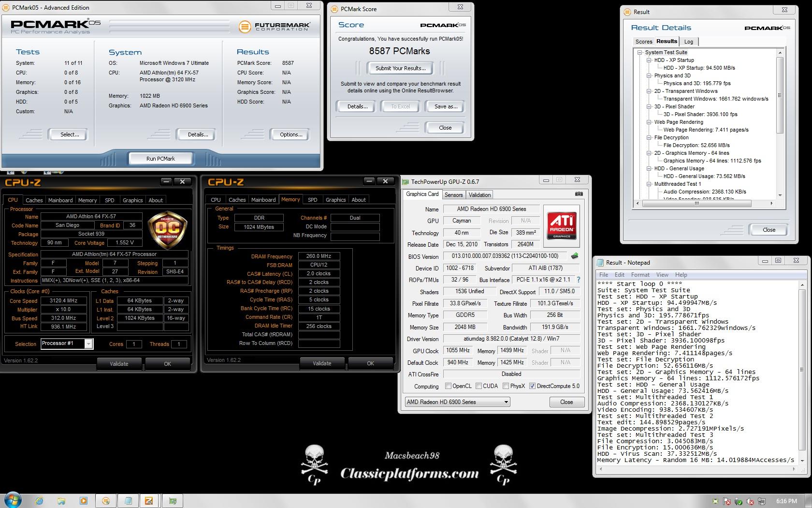
Task: Collapse the File Decryption node
Action: pos(649,137)
